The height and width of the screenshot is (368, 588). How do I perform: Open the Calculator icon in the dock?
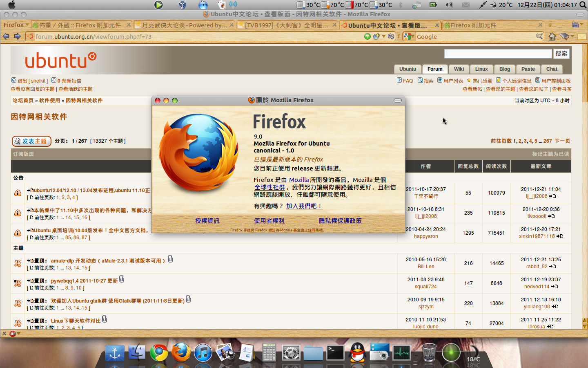click(269, 352)
